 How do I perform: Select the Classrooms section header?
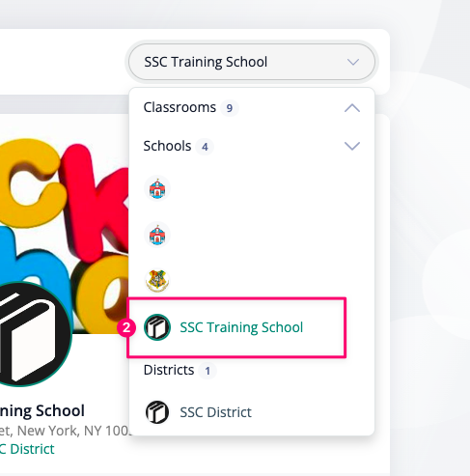click(x=180, y=107)
